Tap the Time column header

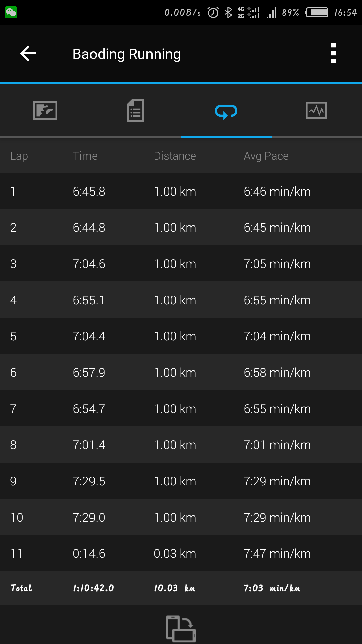[x=85, y=156]
